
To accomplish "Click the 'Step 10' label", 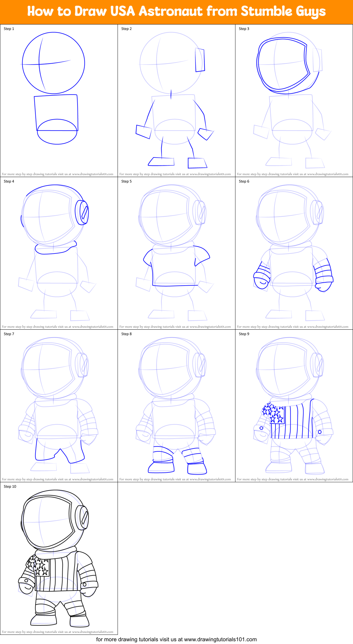I will tap(10, 487).
